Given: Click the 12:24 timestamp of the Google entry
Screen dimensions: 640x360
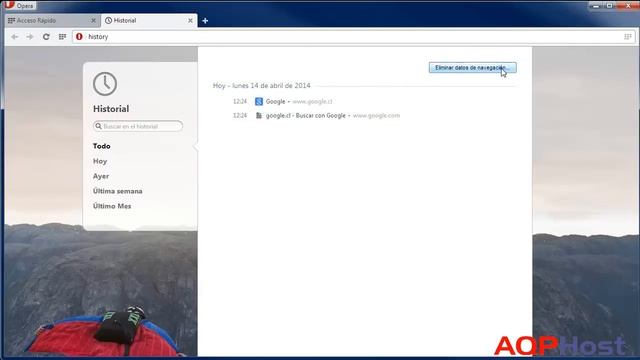Looking at the screenshot, I should pyautogui.click(x=240, y=102).
